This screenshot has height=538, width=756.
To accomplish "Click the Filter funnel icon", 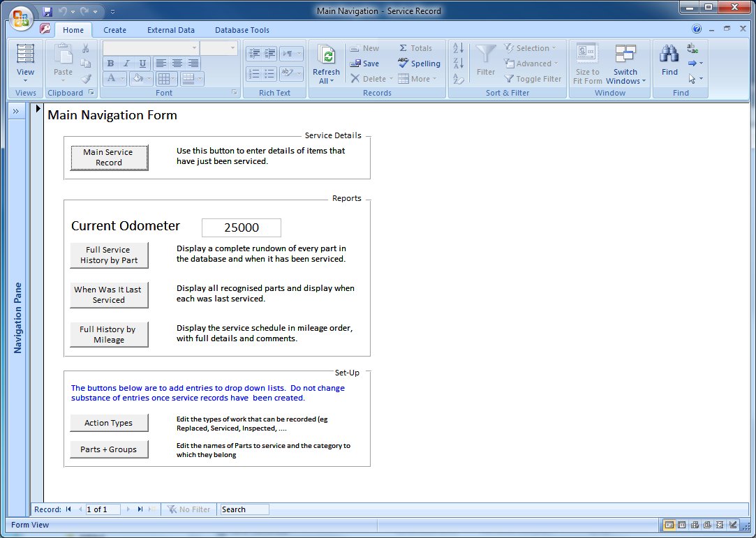I will click(486, 54).
